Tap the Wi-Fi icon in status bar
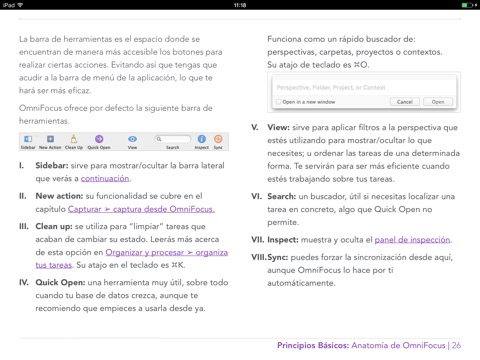This screenshot has width=480, height=360. pos(20,5)
